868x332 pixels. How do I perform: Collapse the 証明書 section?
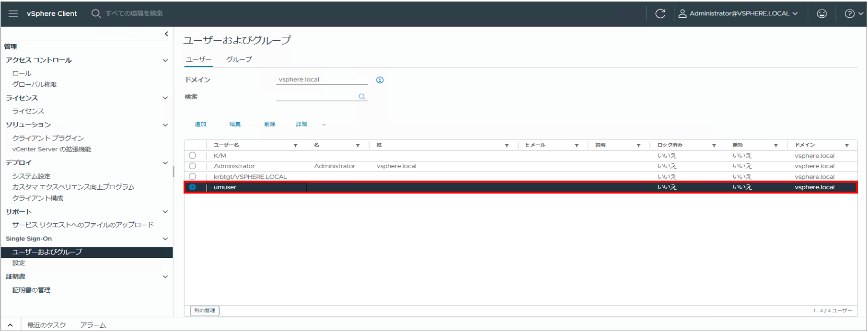point(165,277)
